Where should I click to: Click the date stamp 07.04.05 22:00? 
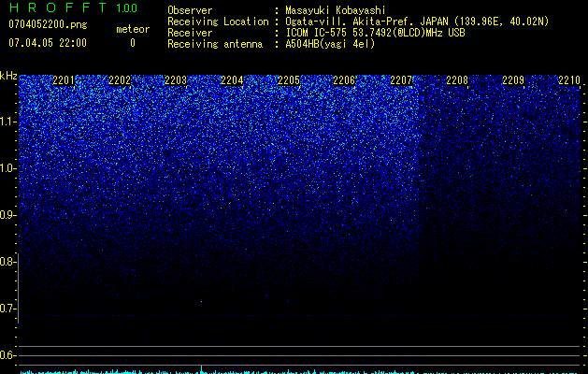tap(48, 43)
